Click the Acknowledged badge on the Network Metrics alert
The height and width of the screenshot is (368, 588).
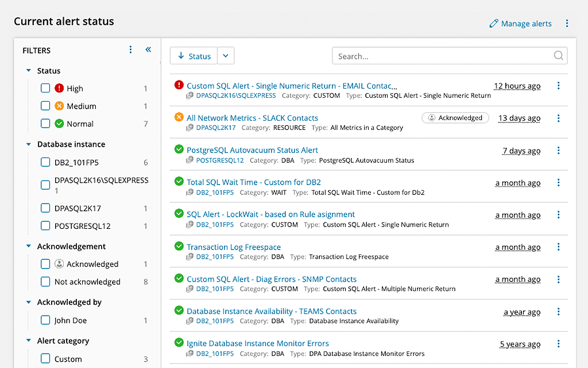[x=455, y=117]
